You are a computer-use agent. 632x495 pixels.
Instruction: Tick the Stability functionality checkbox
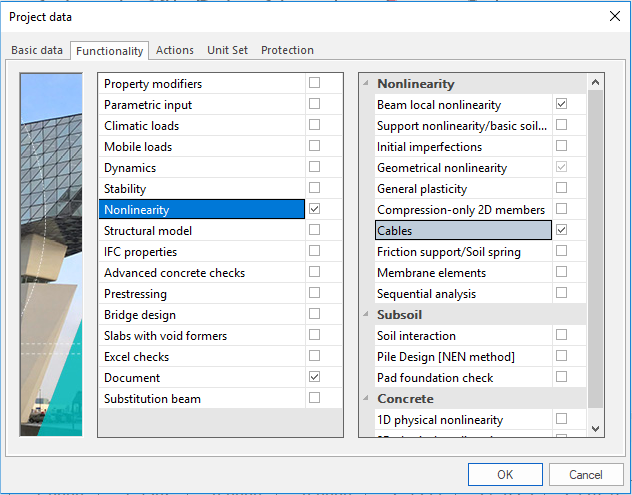click(314, 188)
